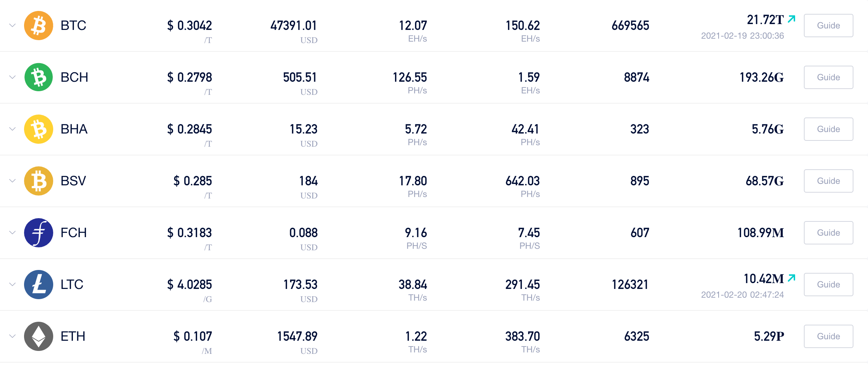Screen dimensions: 868x367
Task: Open the Guide for FCH
Action: (828, 233)
